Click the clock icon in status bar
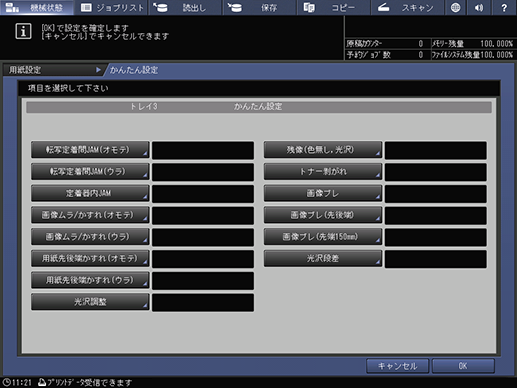 click(x=7, y=382)
